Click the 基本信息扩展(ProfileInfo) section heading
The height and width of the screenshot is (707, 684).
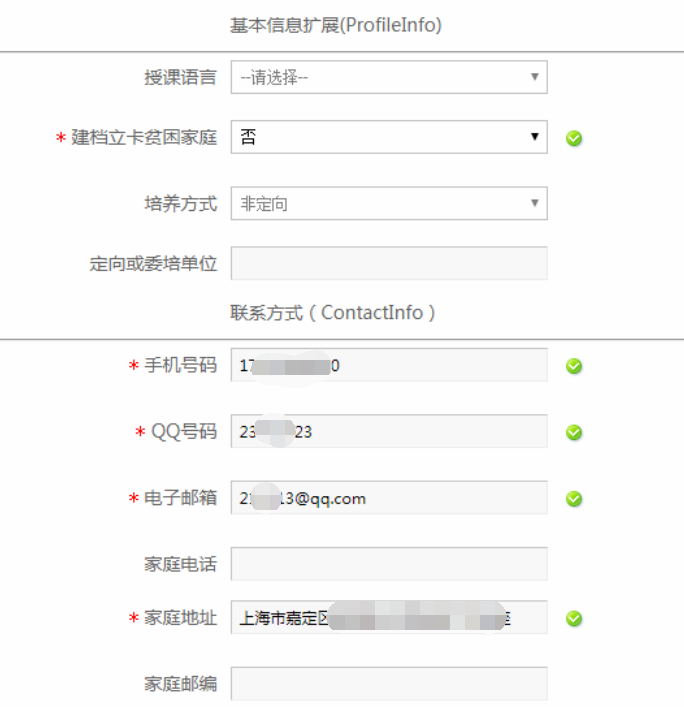(336, 25)
